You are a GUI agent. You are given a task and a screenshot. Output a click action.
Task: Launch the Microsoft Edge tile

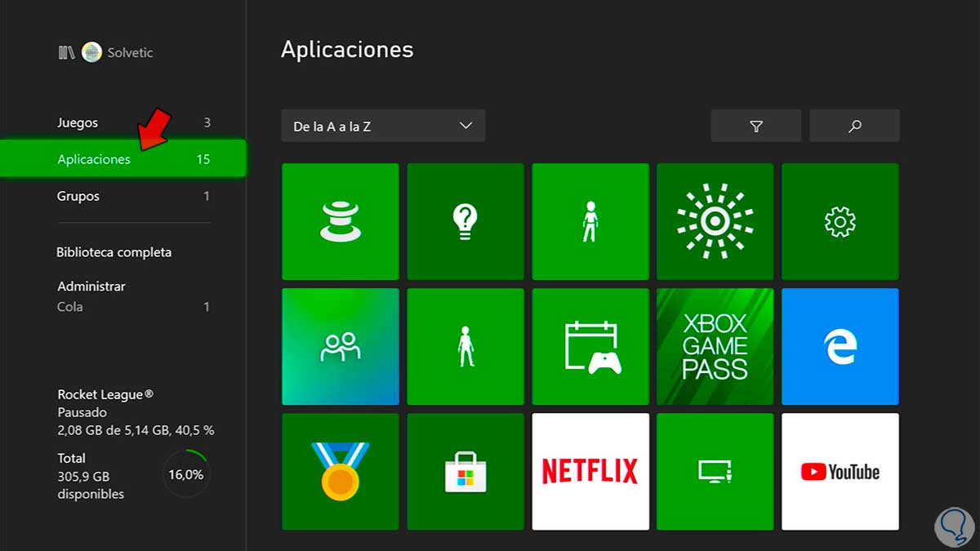click(840, 346)
